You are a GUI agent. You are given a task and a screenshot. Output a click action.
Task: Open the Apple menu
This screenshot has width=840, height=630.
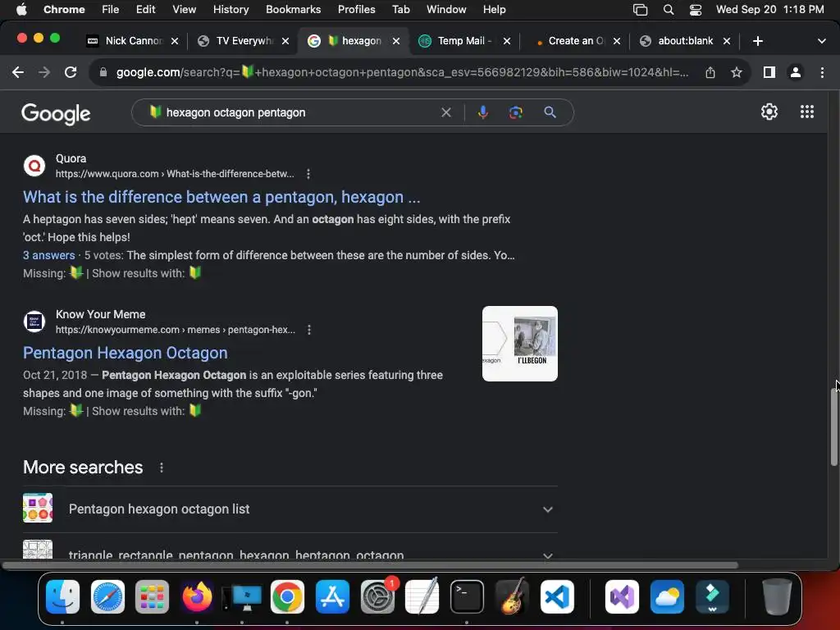[x=21, y=9]
